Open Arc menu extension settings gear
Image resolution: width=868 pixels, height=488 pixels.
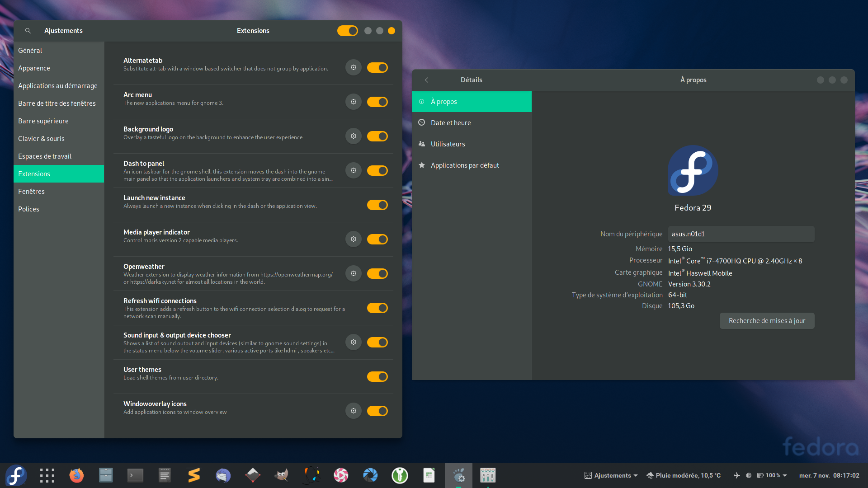pos(353,102)
